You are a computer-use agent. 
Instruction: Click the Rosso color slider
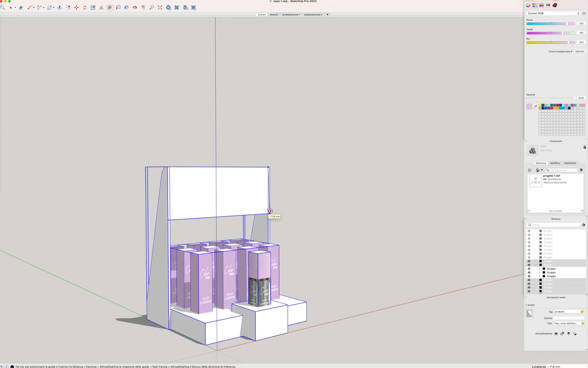(550, 24)
